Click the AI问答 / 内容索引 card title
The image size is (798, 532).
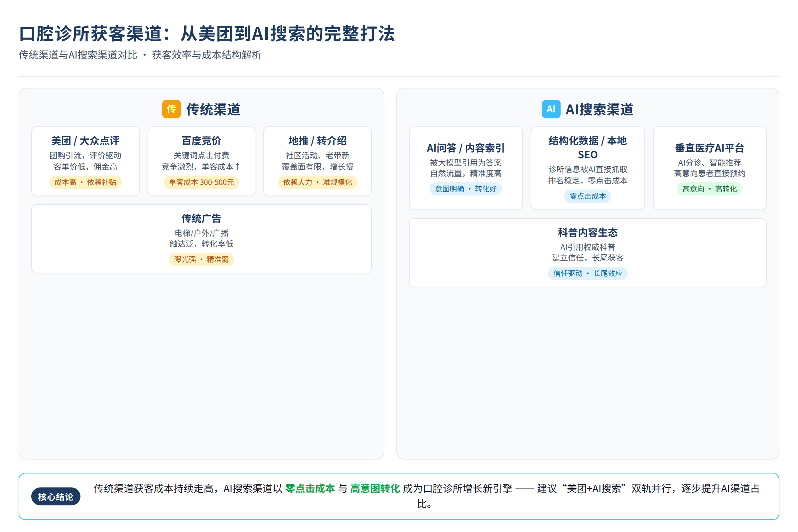pyautogui.click(x=466, y=148)
